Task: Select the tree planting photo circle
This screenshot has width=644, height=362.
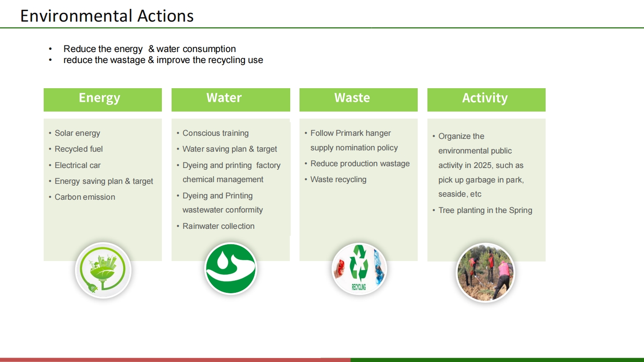Action: click(x=485, y=272)
